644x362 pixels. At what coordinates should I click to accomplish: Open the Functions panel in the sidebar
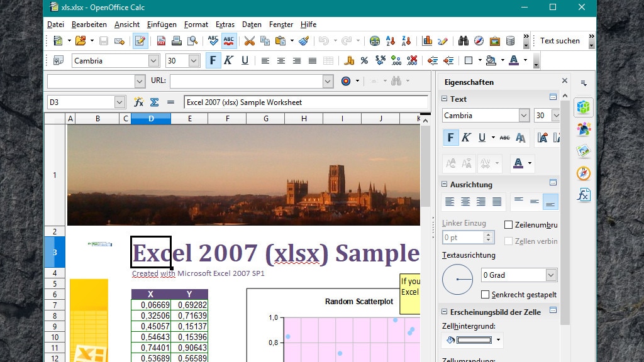(584, 195)
